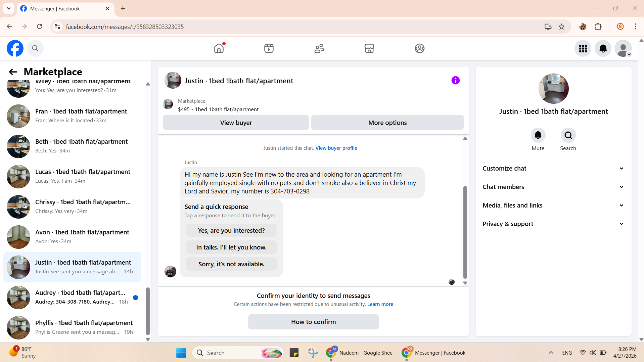Send quick response 'Sorry, it's not available.'

point(231,264)
